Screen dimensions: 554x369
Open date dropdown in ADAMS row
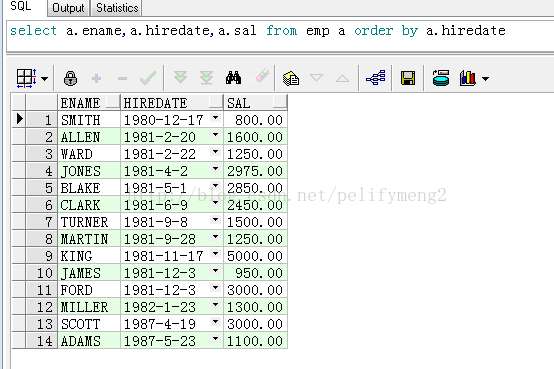point(215,339)
